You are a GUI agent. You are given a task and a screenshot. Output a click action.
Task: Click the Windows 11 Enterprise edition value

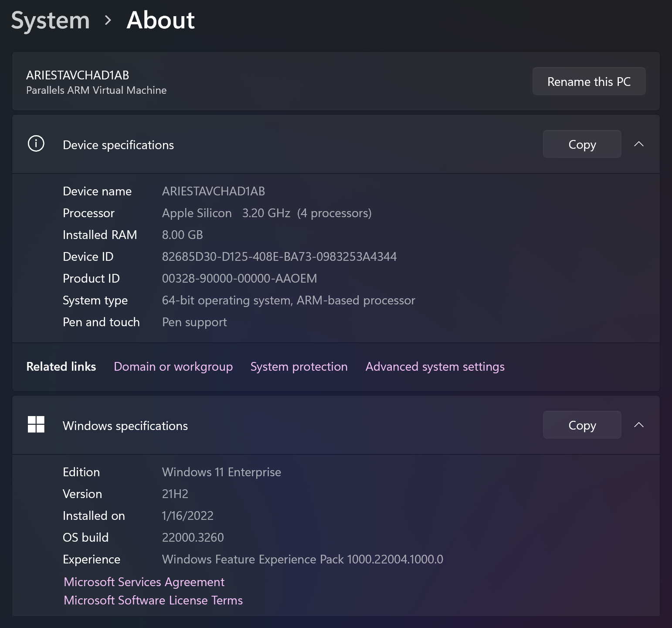click(221, 472)
